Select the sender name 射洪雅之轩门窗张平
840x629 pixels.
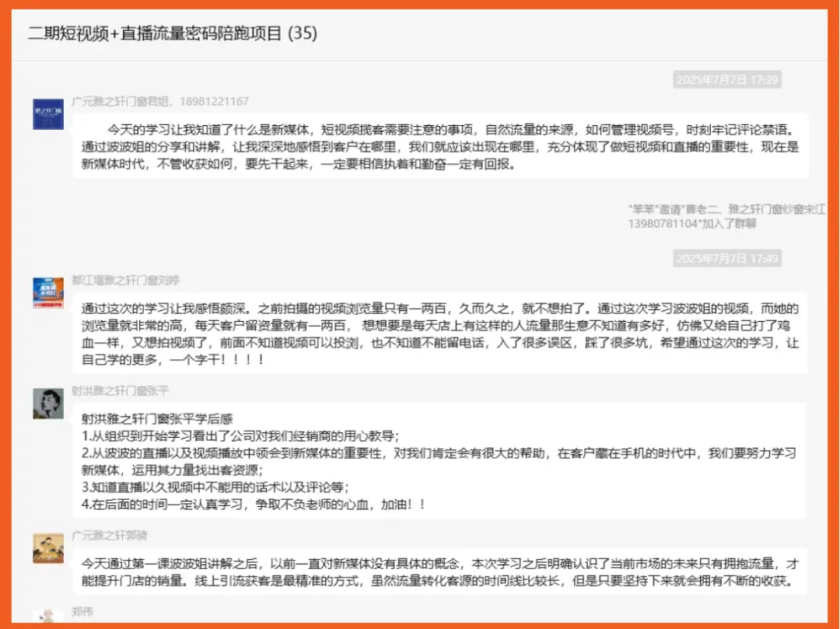[120, 390]
